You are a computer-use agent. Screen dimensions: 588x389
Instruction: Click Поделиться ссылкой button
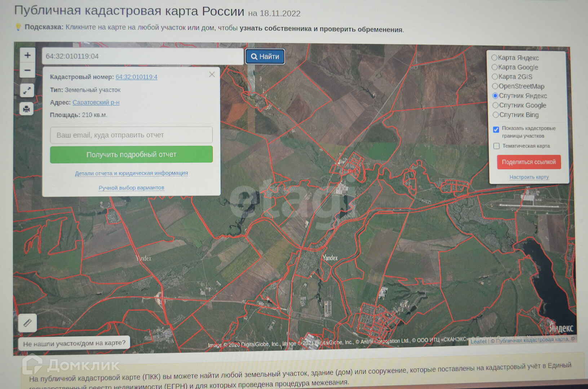coord(529,162)
